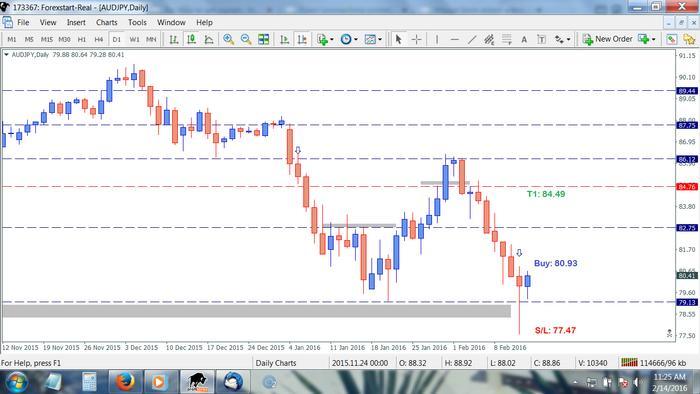Select the T1: 84.49 target label
The width and height of the screenshot is (700, 394).
[546, 194]
